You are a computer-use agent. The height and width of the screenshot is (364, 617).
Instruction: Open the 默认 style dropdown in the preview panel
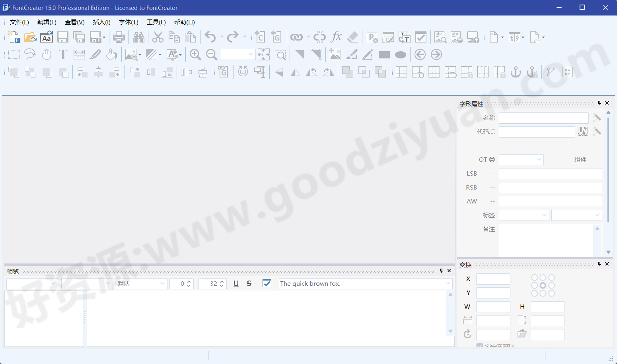[162, 283]
